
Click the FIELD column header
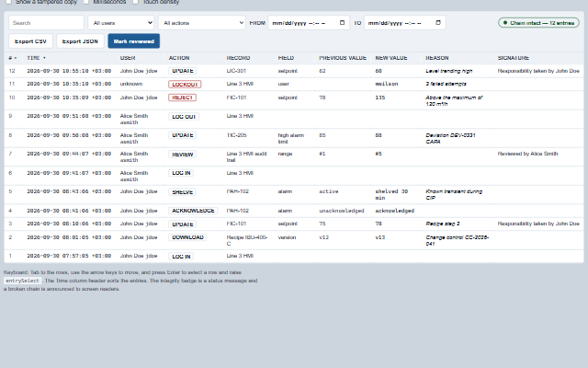click(286, 58)
